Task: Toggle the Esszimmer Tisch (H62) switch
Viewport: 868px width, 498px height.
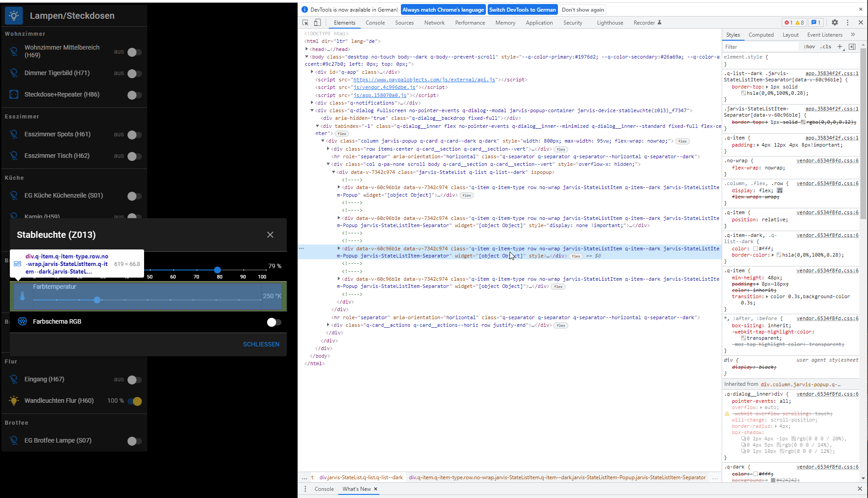Action: pyautogui.click(x=134, y=156)
